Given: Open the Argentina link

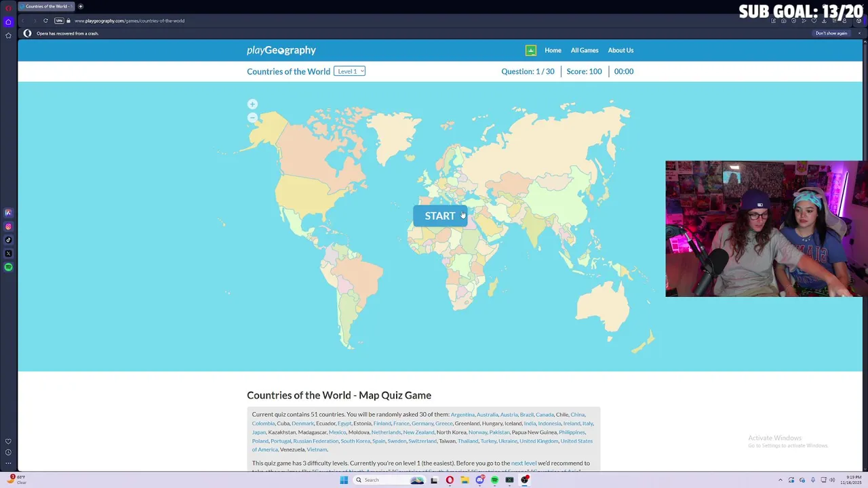Looking at the screenshot, I should [x=462, y=415].
